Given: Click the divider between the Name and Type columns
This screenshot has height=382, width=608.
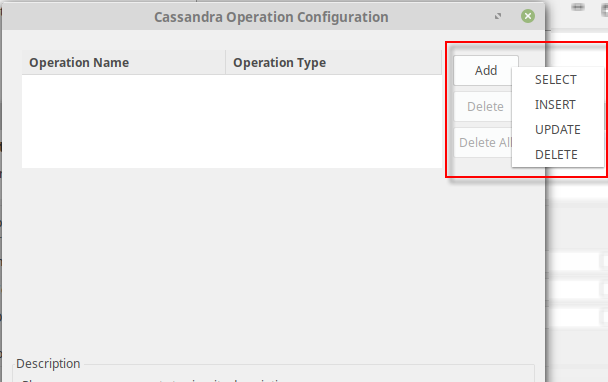Looking at the screenshot, I should [226, 62].
